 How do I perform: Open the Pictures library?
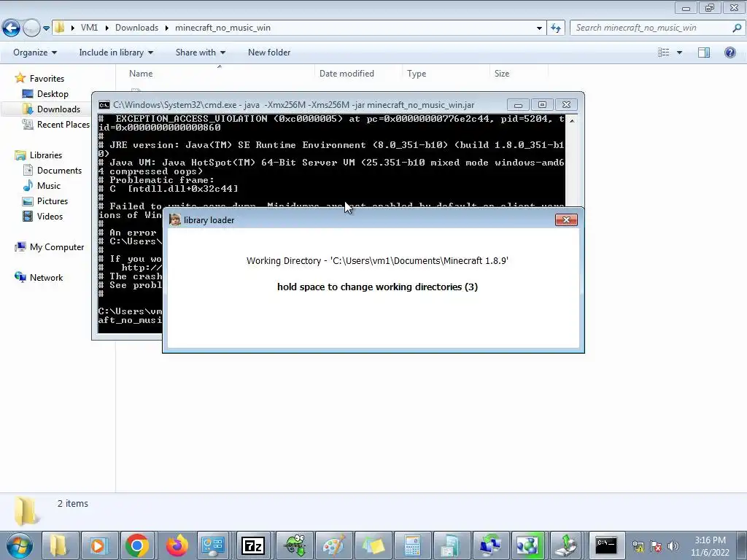[x=53, y=201]
